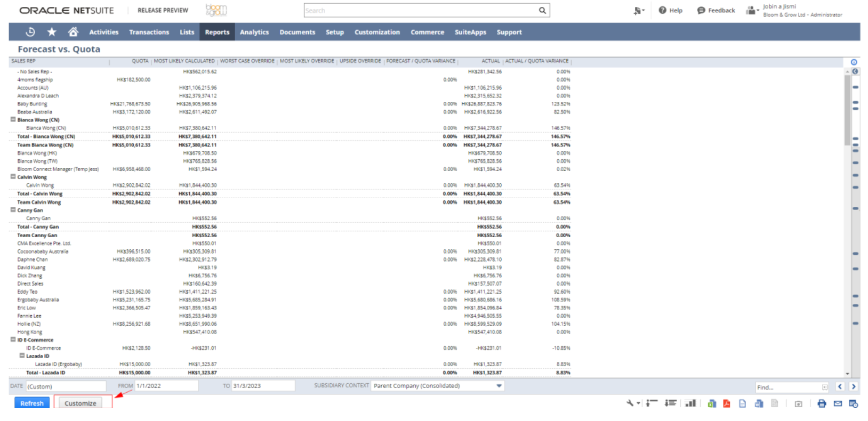Open the Setup menu

click(335, 32)
